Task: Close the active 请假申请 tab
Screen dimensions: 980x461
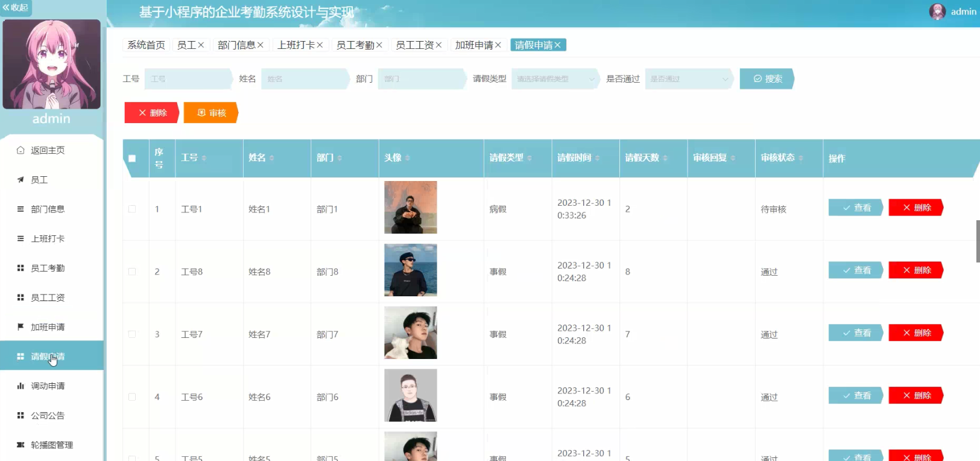Action: tap(558, 45)
